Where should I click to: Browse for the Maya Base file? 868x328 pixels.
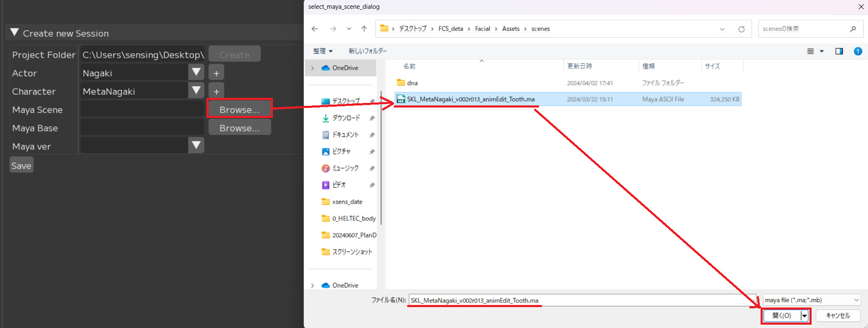(239, 128)
